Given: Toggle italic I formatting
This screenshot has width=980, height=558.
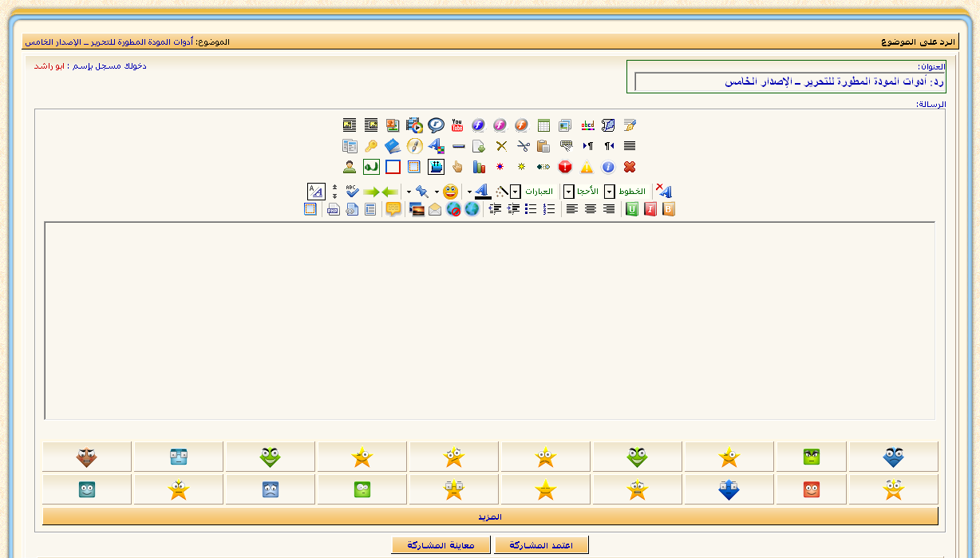Looking at the screenshot, I should click(650, 209).
